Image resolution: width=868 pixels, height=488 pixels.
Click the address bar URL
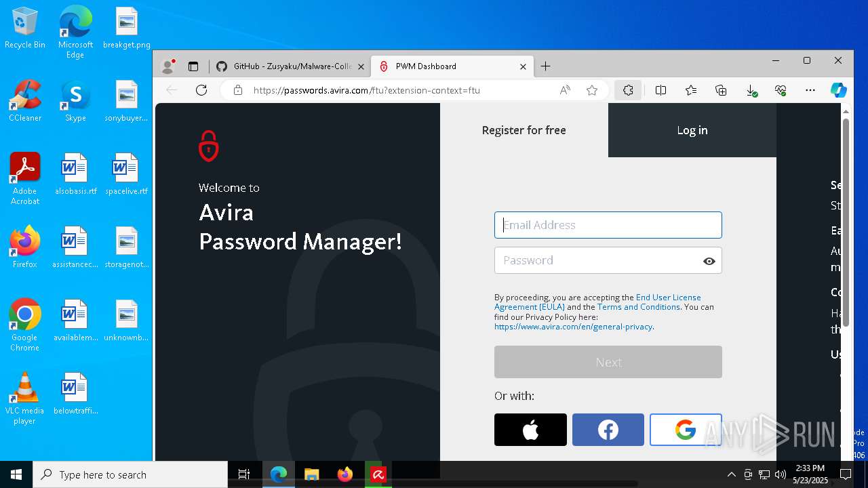(x=366, y=90)
